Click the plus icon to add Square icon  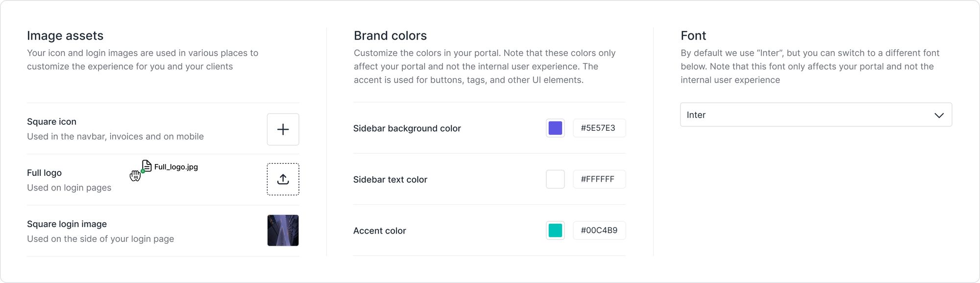(x=283, y=129)
